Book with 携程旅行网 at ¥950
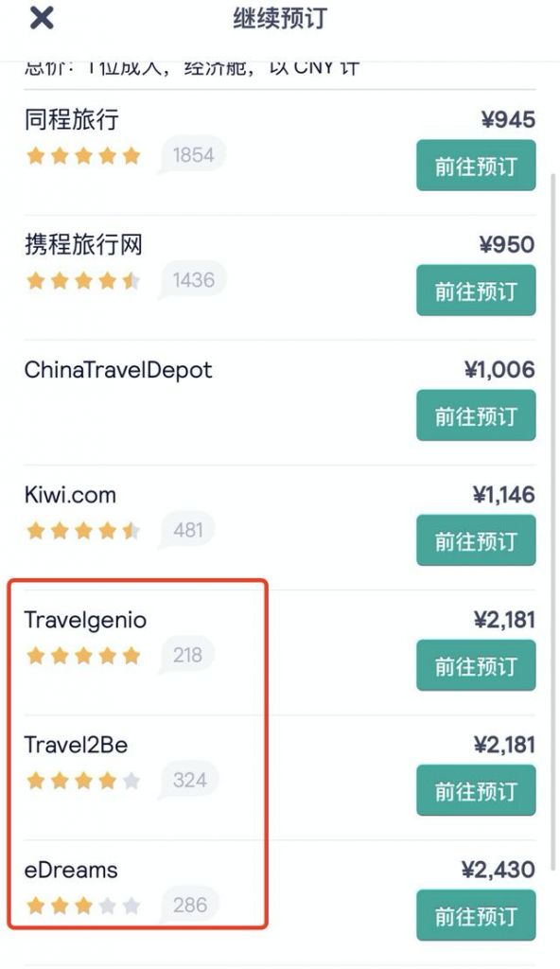This screenshot has height=969, width=560. 476,291
